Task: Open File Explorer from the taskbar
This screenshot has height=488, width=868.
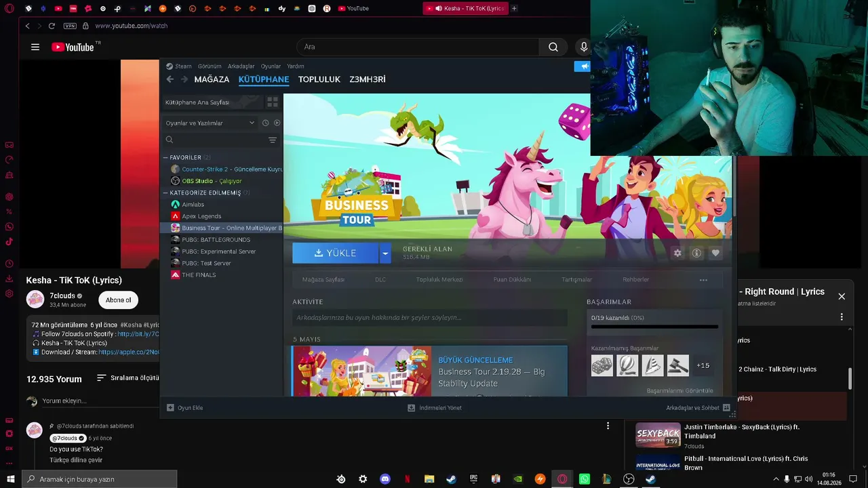Action: coord(429,479)
